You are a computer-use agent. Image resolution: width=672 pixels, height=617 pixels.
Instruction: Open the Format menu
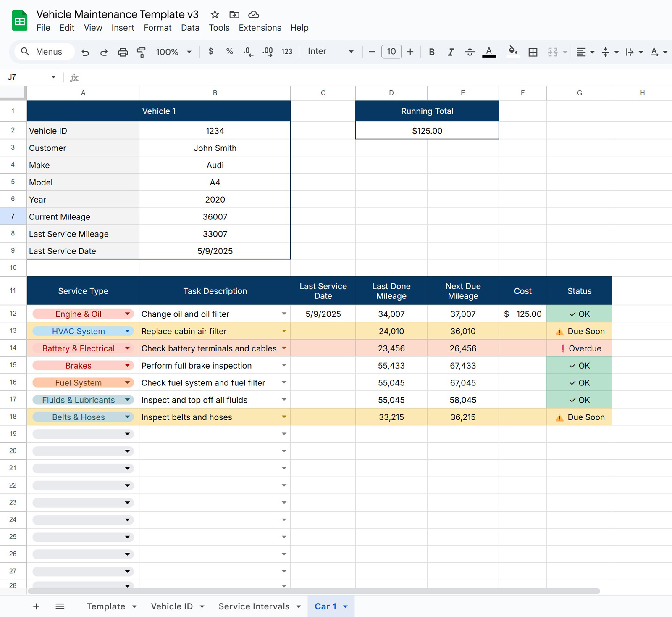[157, 28]
